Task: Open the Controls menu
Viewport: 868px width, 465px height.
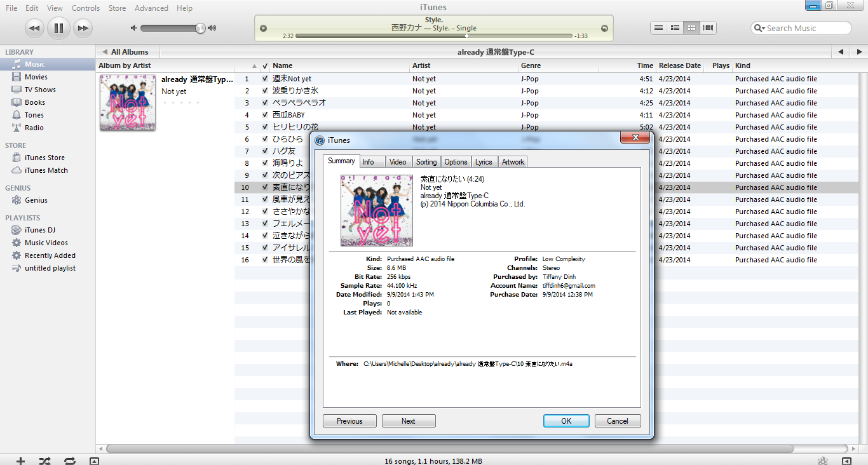Action: coord(86,8)
